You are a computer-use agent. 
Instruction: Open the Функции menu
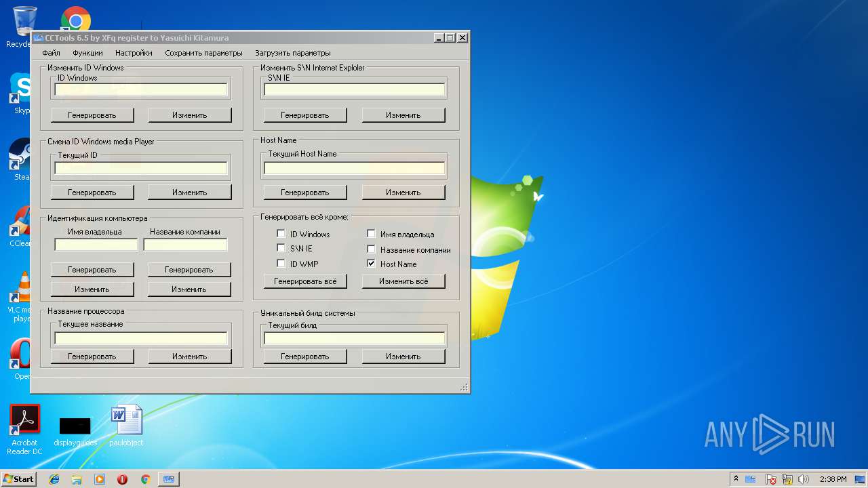point(87,53)
